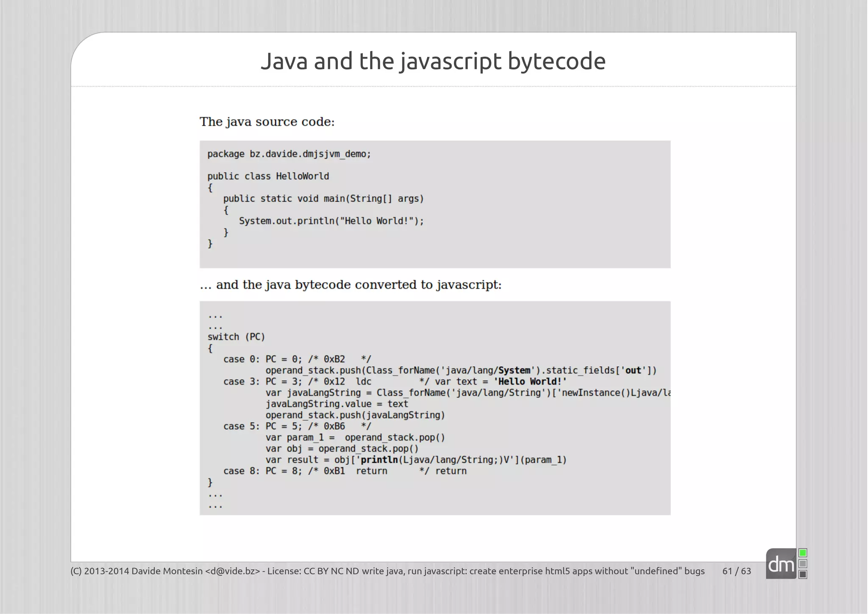The image size is (868, 614).
Task: Click the 'case 0: PC = 0; /* 0xB2 */' line
Action: [x=297, y=359]
